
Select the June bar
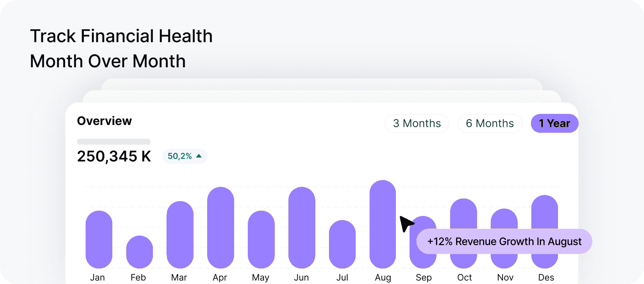coord(302,227)
